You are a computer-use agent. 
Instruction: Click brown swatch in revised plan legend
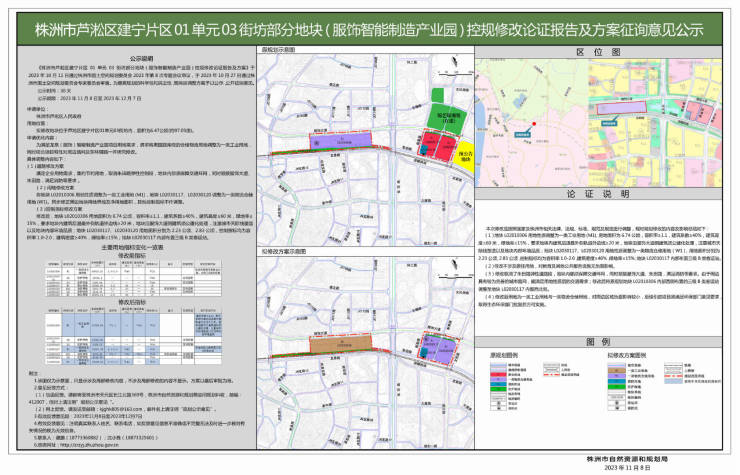[x=617, y=371]
